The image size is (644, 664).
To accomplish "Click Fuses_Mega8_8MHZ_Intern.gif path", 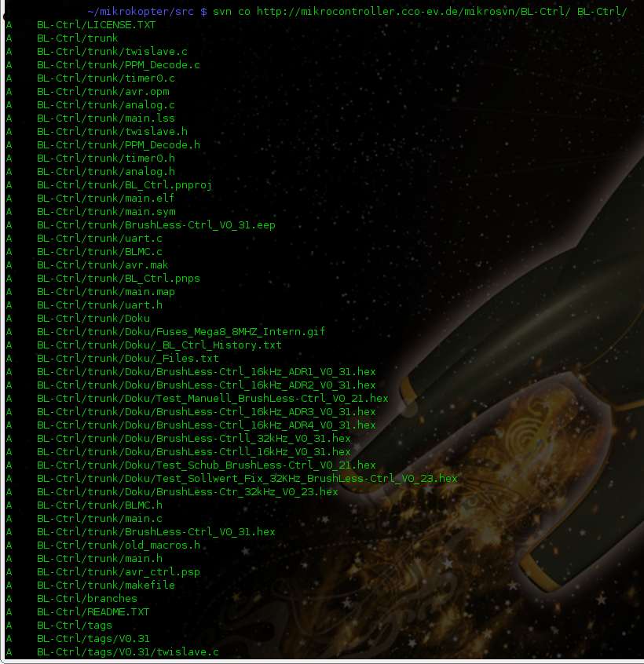I will point(181,331).
